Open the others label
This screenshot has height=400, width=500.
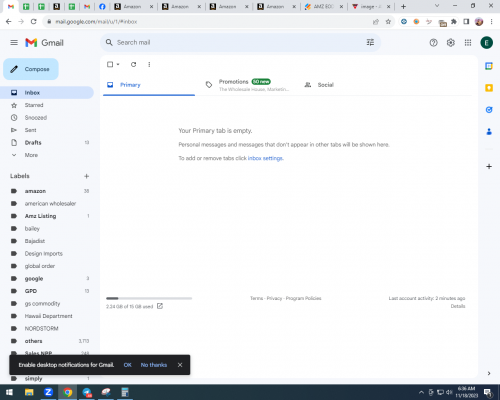coord(47,341)
